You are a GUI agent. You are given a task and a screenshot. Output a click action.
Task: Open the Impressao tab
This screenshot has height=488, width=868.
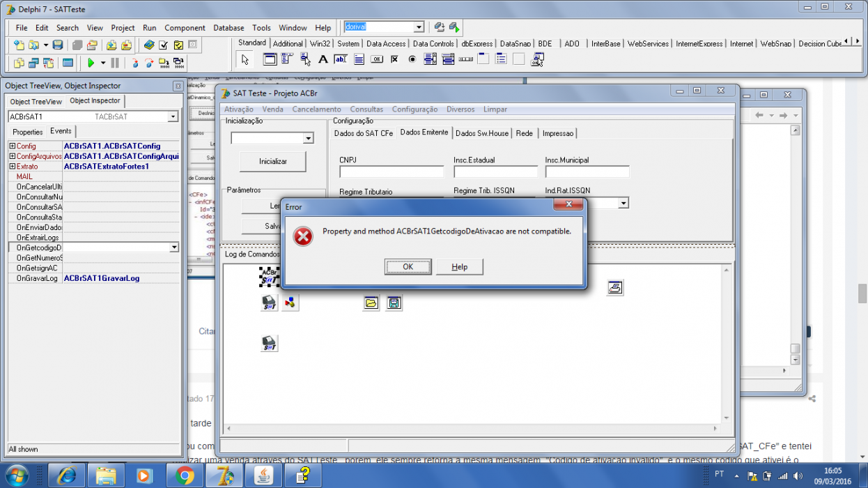558,133
